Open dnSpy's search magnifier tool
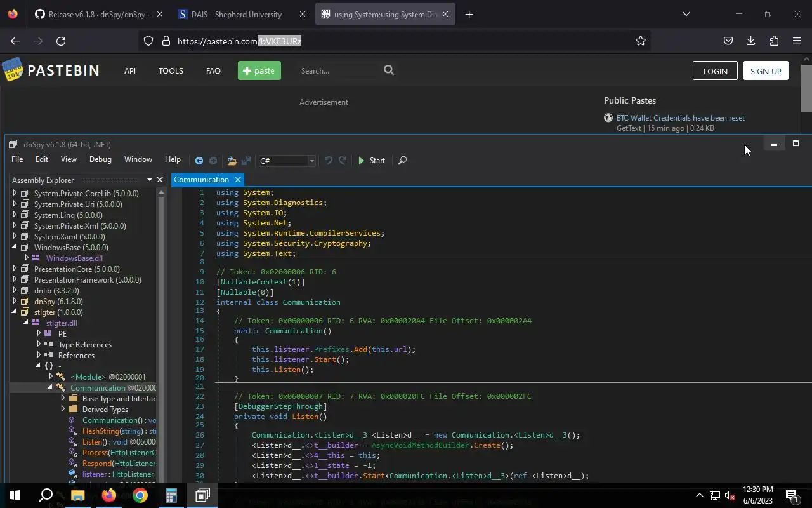 pyautogui.click(x=402, y=161)
